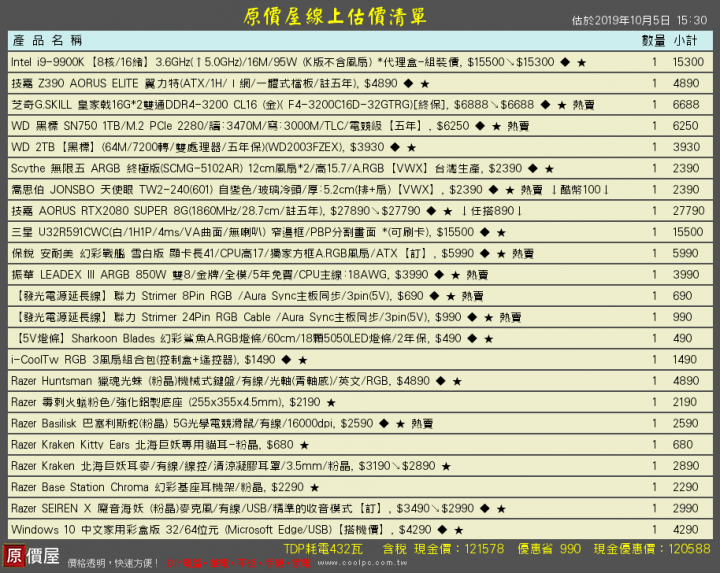720x573 pixels.
Task: Click the 現金價:121578 total
Action: pyautogui.click(x=459, y=549)
